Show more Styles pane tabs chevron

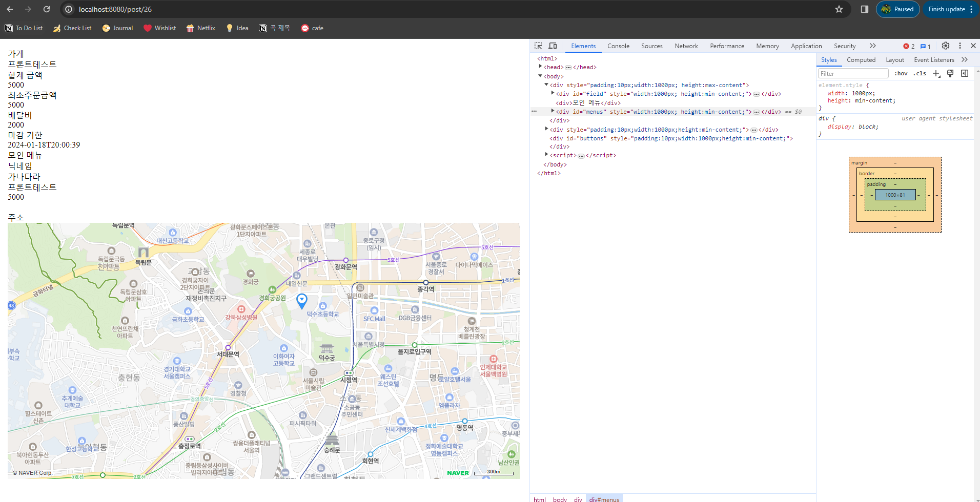(965, 59)
